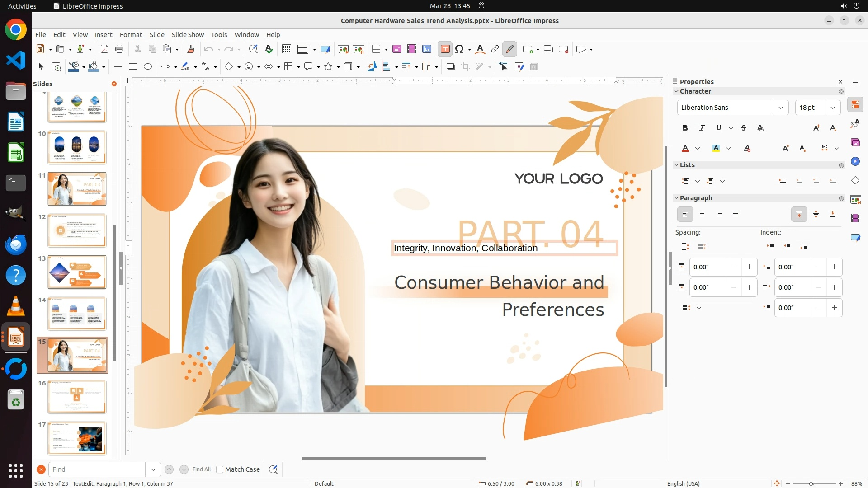Toggle the display grid icon
868x488 pixels.
point(286,49)
